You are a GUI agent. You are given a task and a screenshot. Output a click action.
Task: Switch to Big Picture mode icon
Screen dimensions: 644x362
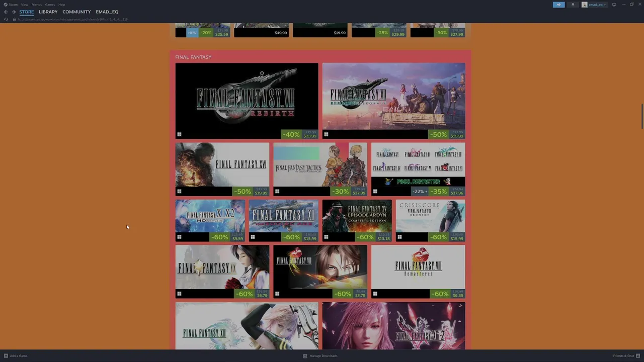614,5
